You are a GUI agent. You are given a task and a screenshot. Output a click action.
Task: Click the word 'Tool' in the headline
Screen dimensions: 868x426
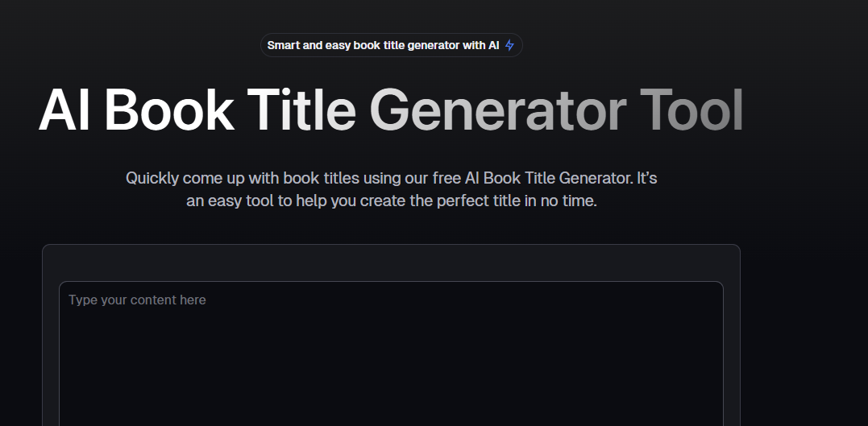691,110
